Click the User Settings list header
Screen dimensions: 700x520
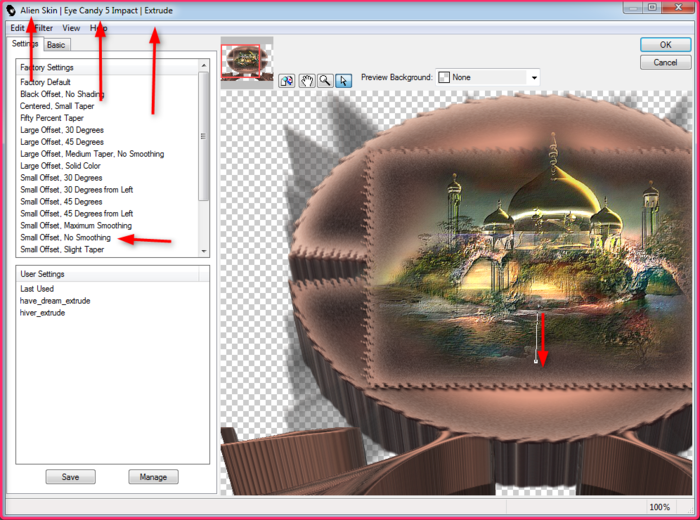coord(112,274)
